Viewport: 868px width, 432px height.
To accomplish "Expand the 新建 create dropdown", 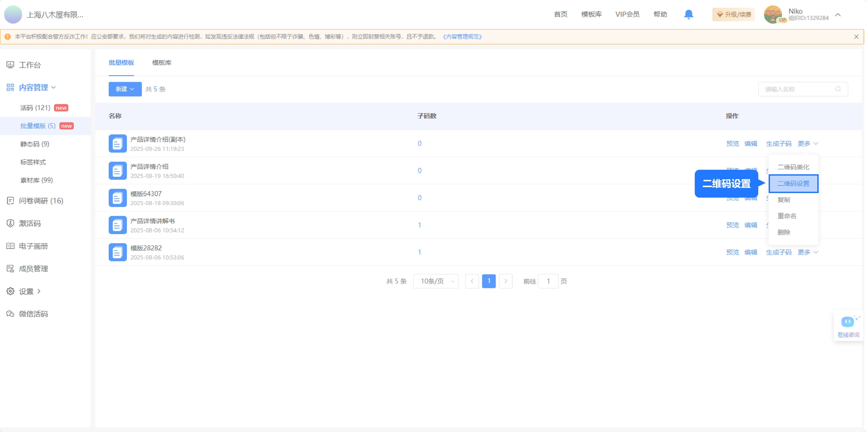I will pyautogui.click(x=125, y=89).
